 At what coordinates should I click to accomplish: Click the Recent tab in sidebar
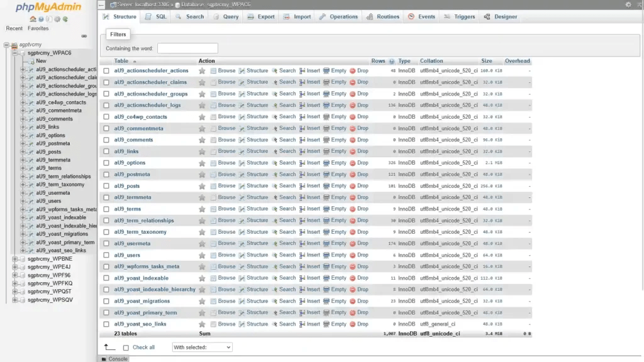pyautogui.click(x=14, y=28)
